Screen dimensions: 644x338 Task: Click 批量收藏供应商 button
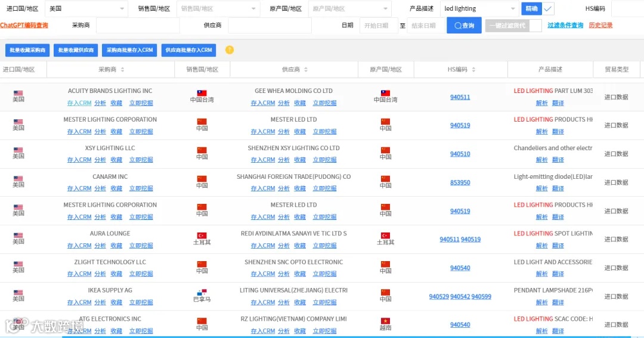pyautogui.click(x=76, y=50)
